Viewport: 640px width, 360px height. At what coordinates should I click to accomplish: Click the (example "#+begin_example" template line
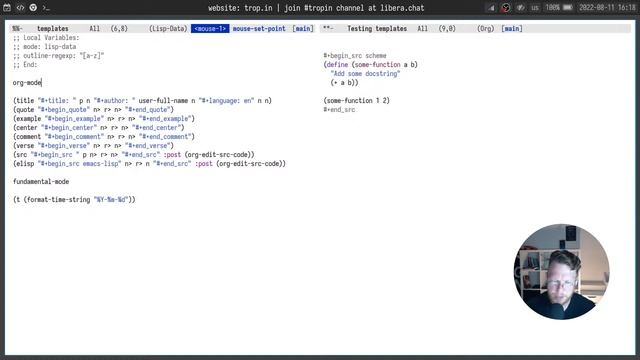104,119
